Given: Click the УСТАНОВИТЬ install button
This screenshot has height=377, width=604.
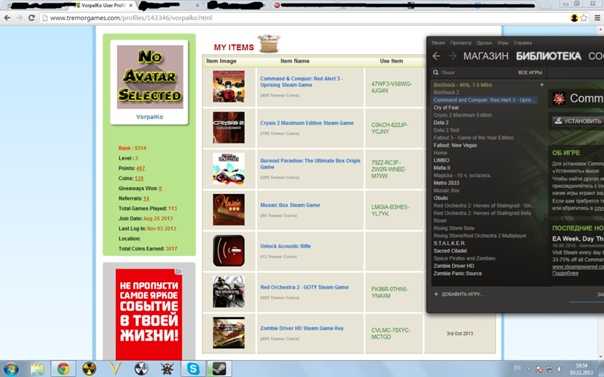Looking at the screenshot, I should pos(578,121).
